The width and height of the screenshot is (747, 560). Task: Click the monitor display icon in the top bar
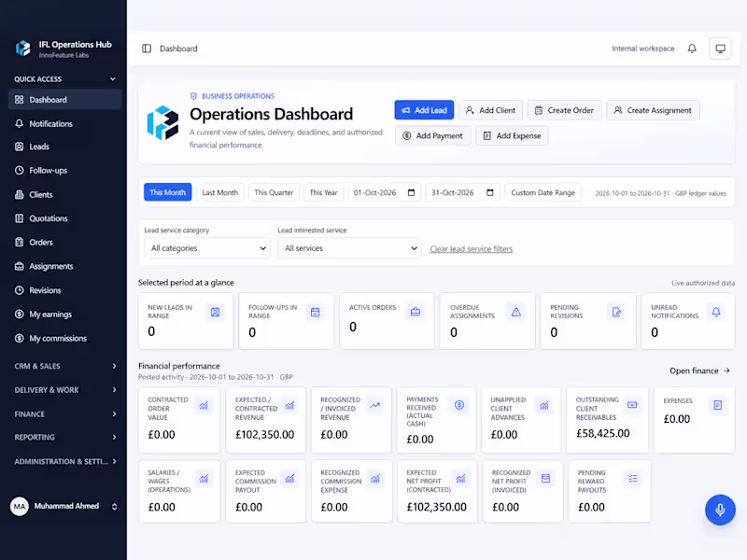point(720,49)
